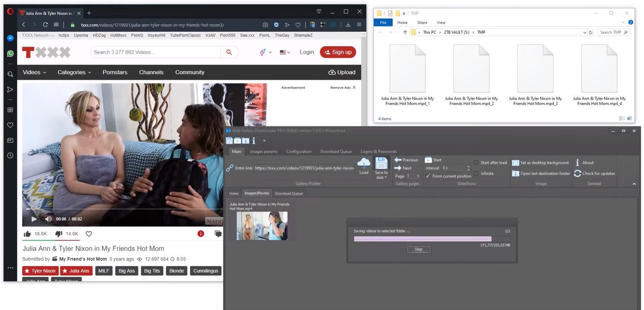This screenshot has height=310, width=644.
Task: Open Download Queue ribbon tab
Action: click(336, 151)
